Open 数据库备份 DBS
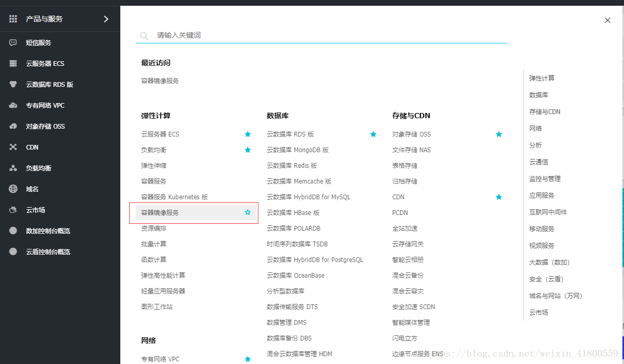Viewport: 624px width, 364px height. tap(289, 338)
